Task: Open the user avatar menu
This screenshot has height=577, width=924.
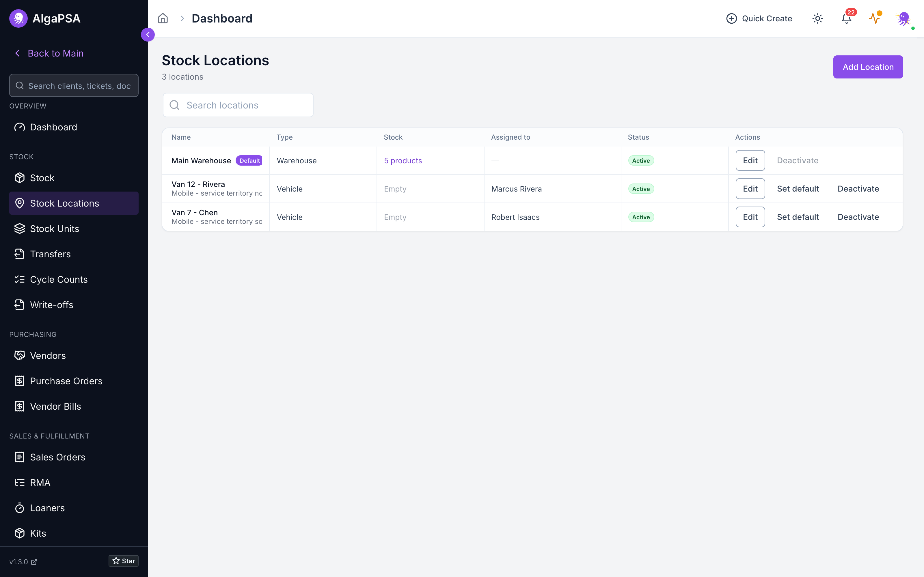Action: [x=903, y=18]
